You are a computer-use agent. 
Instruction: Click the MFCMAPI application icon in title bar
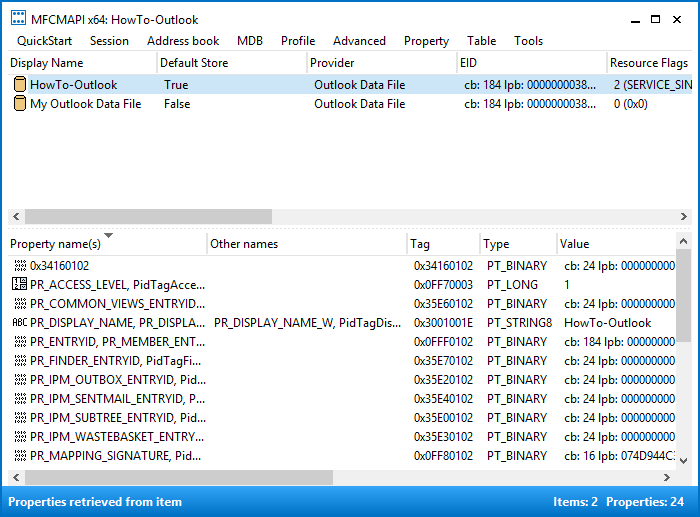point(18,18)
